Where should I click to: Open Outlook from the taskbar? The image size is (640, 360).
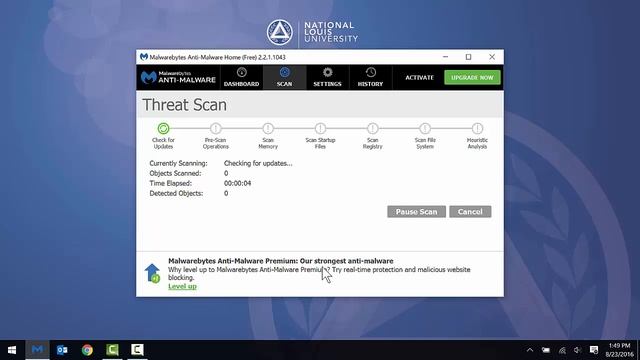tap(62, 350)
